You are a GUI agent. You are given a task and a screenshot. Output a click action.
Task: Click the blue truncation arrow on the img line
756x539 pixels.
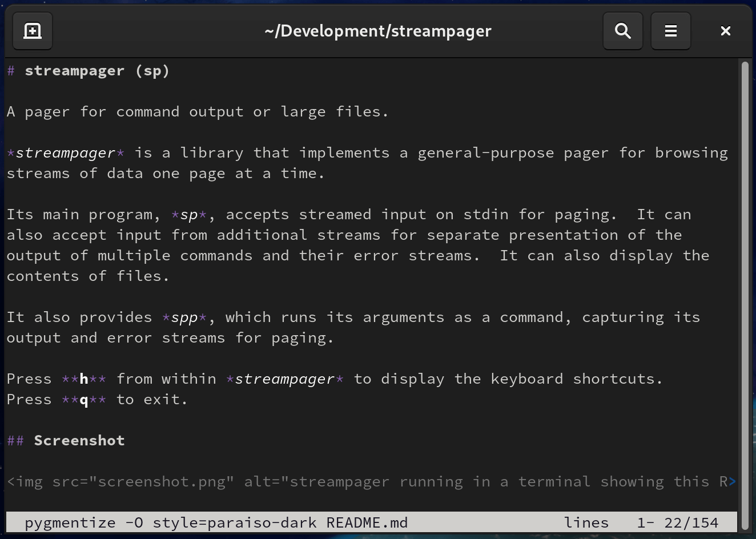[x=733, y=481]
